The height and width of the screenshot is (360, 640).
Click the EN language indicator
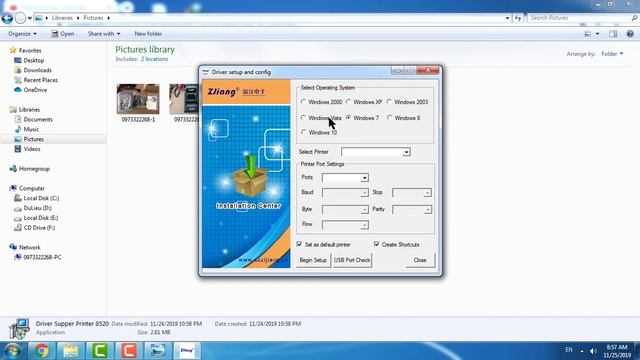coord(569,350)
